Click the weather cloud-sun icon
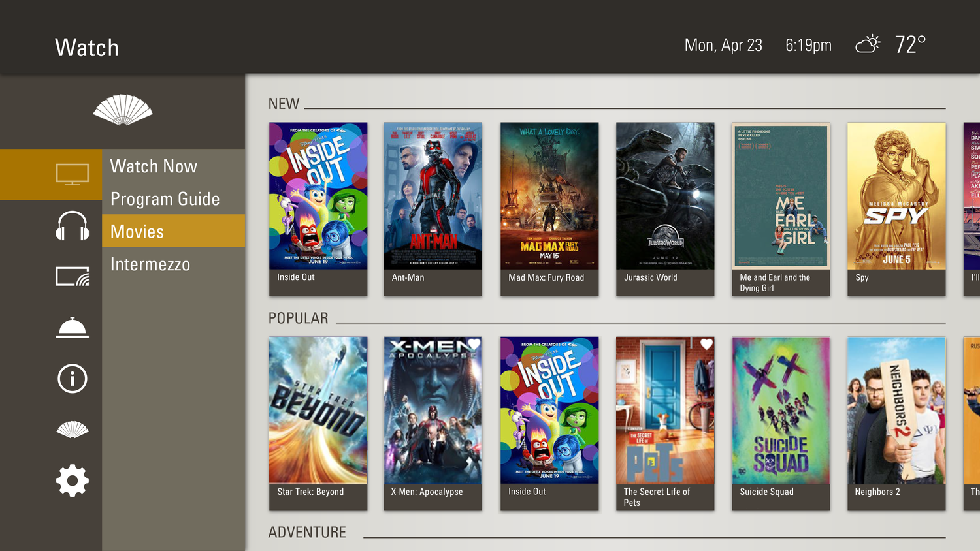The width and height of the screenshot is (980, 551). (868, 44)
